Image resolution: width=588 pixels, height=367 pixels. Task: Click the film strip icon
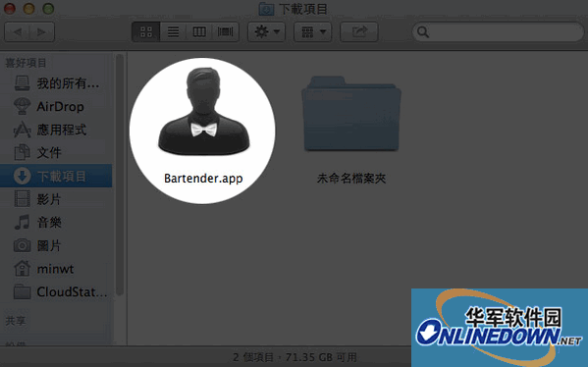tap(23, 199)
